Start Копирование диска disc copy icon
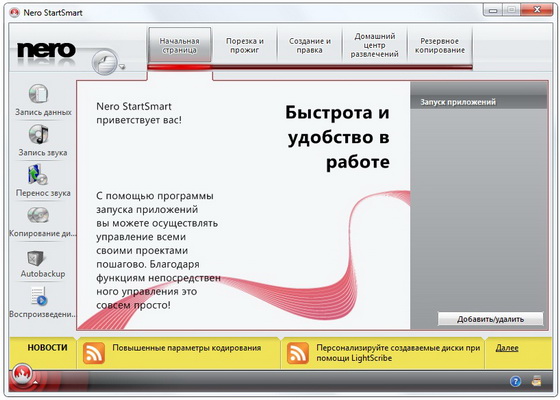The image size is (560, 400). click(38, 215)
